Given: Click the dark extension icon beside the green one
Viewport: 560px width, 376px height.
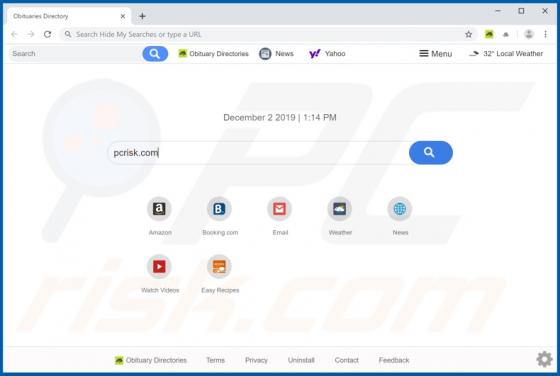Looking at the screenshot, I should (x=506, y=34).
